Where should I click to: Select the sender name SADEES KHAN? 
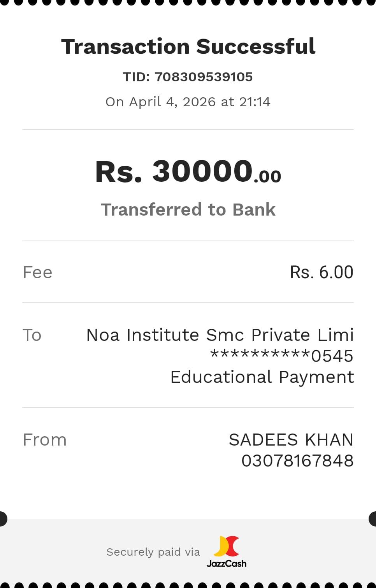tap(291, 440)
